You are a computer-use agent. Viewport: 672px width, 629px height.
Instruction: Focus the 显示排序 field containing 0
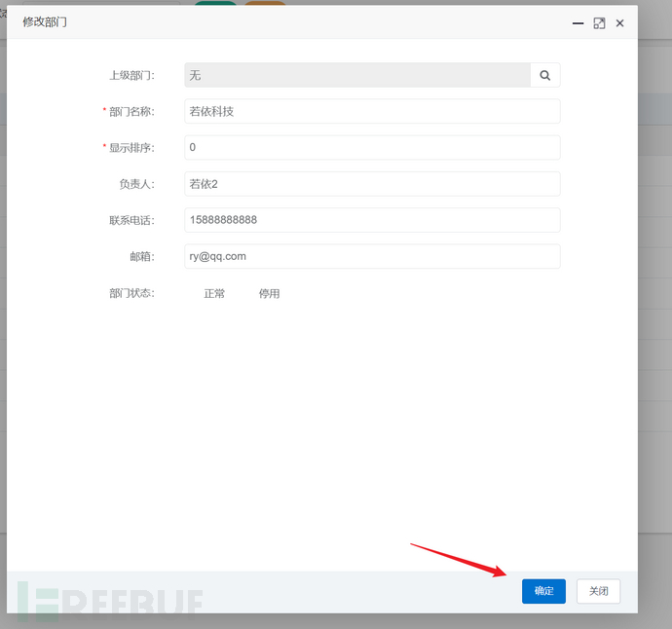(372, 147)
